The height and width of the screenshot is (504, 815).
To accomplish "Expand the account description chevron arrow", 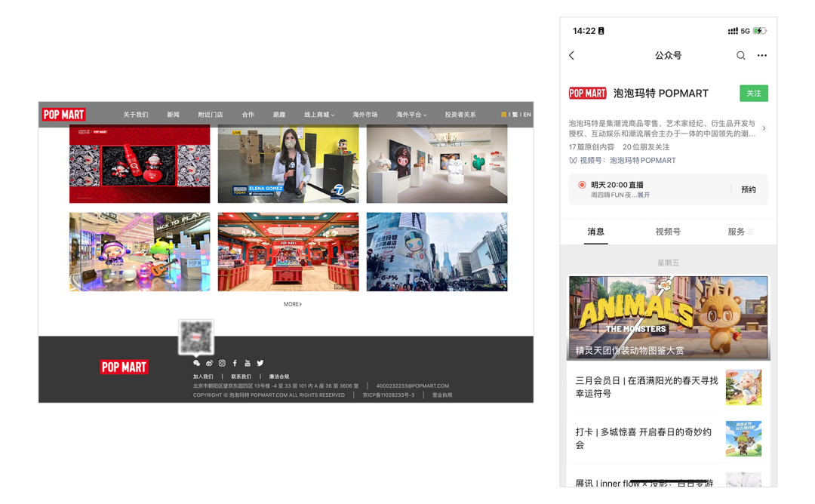I will [x=764, y=128].
